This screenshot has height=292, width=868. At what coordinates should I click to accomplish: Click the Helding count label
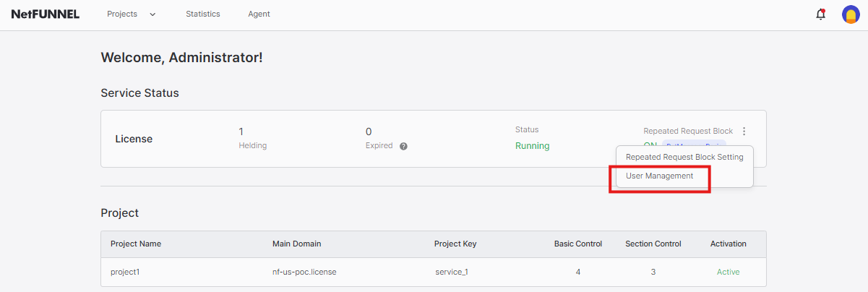[253, 145]
